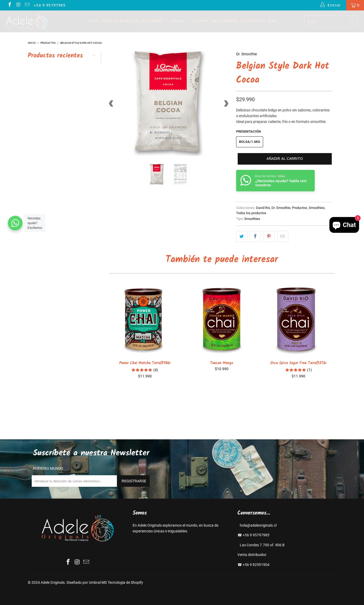The image size is (364, 605).
Task: Click the REGISTRARSE newsletter button
Action: 134,481
